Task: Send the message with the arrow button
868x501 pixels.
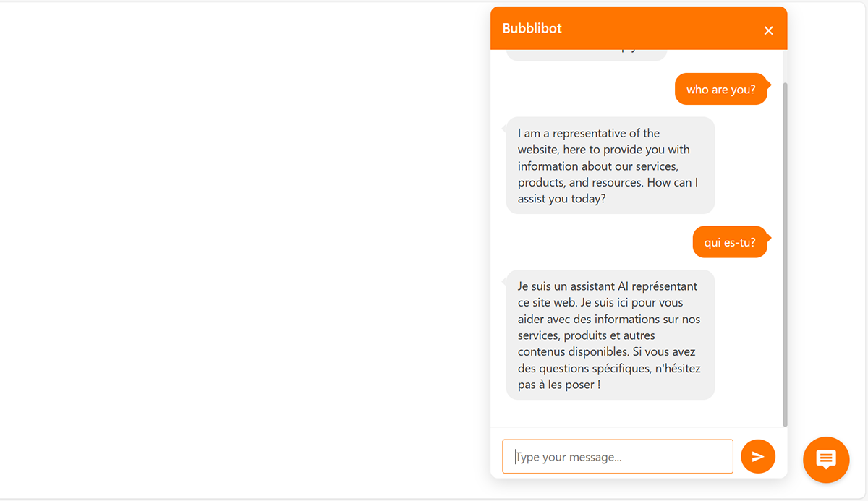Action: [x=758, y=456]
